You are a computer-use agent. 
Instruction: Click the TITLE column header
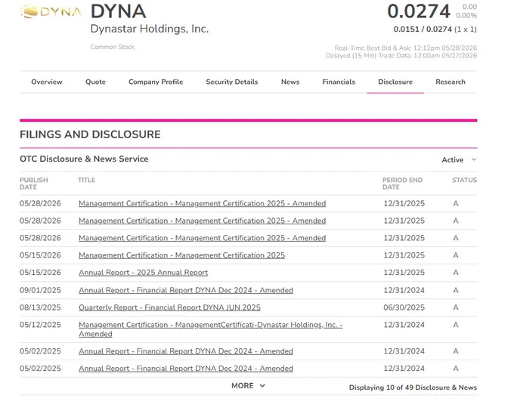[86, 181]
